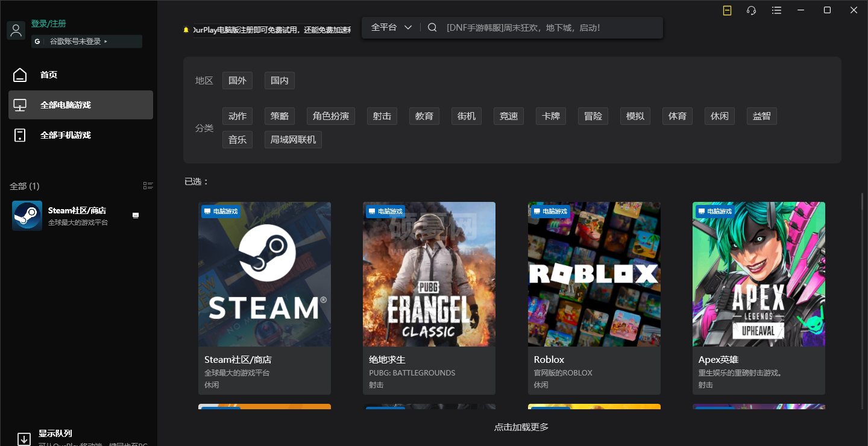Open the Roblox cover thumbnail
The height and width of the screenshot is (446, 868).
point(594,274)
